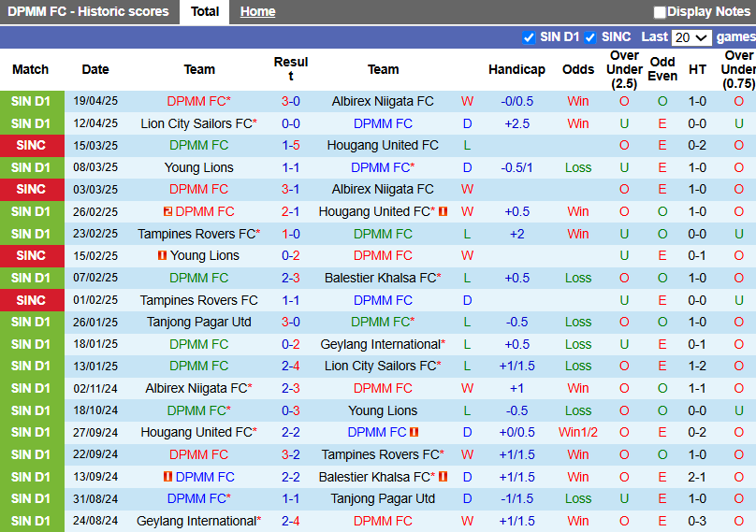Click handicap -1/1.5 on 31/08/24 row

516,498
